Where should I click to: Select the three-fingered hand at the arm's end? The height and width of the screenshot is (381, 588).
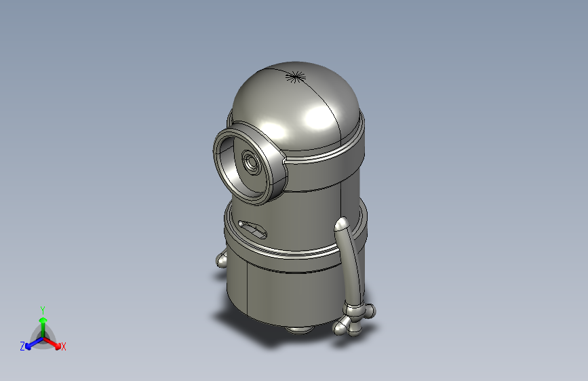355,319
